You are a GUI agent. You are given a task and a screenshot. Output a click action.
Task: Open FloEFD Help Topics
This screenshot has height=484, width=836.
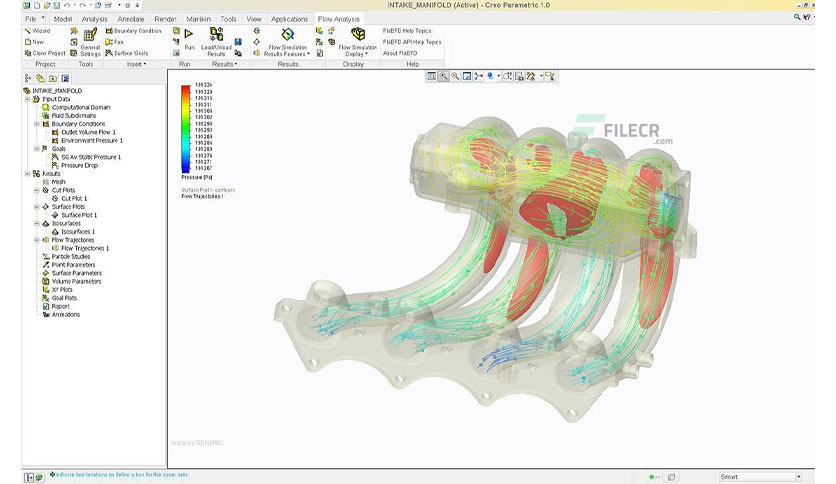407,31
